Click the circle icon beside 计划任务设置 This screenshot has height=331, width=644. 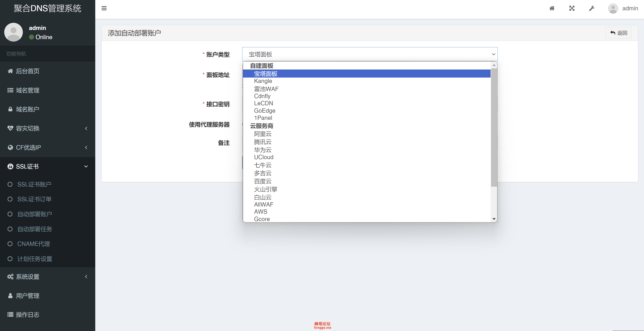click(10, 259)
